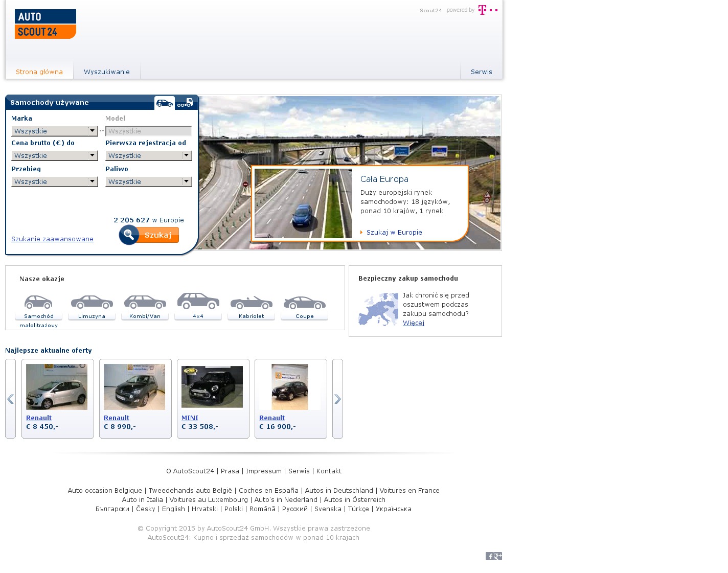Choose the Limuzyna body type icon

coord(92,303)
